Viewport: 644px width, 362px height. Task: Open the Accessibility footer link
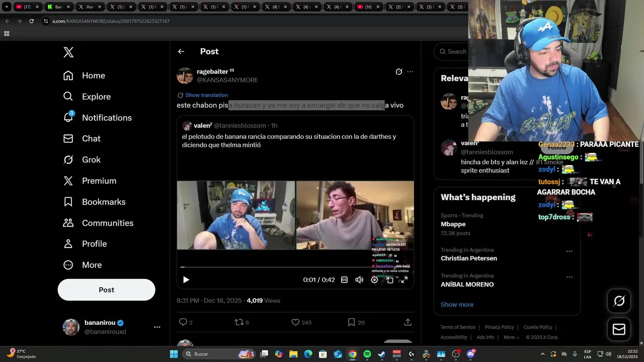[x=454, y=337]
